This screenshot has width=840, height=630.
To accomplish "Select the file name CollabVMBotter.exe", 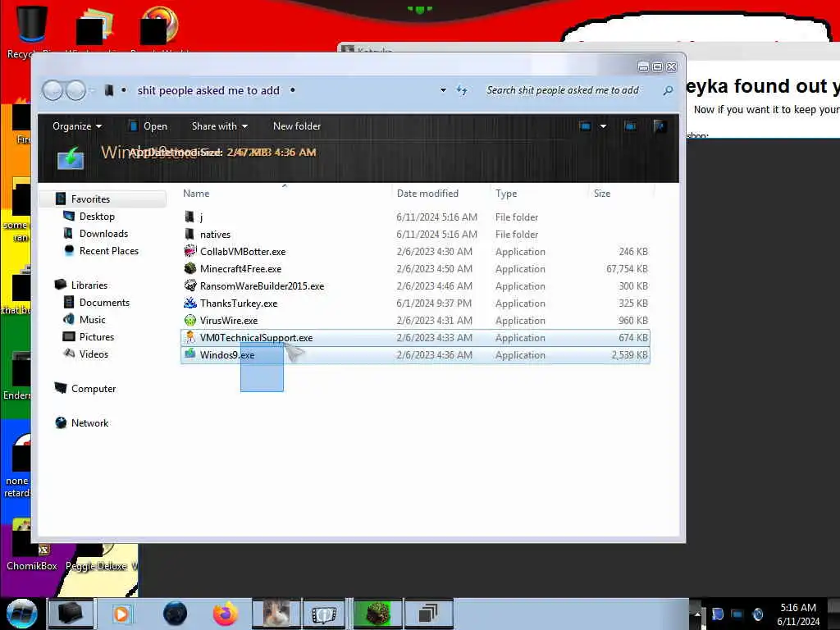I will click(243, 251).
